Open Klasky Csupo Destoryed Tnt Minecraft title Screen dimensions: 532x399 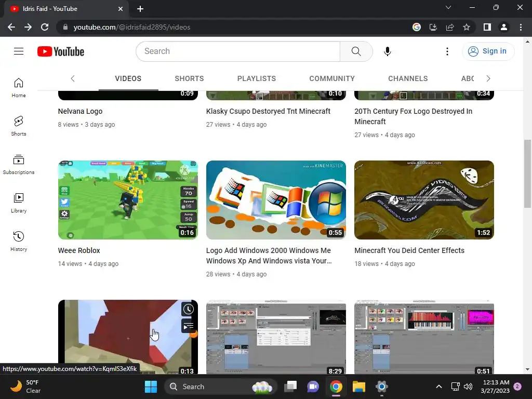268,111
